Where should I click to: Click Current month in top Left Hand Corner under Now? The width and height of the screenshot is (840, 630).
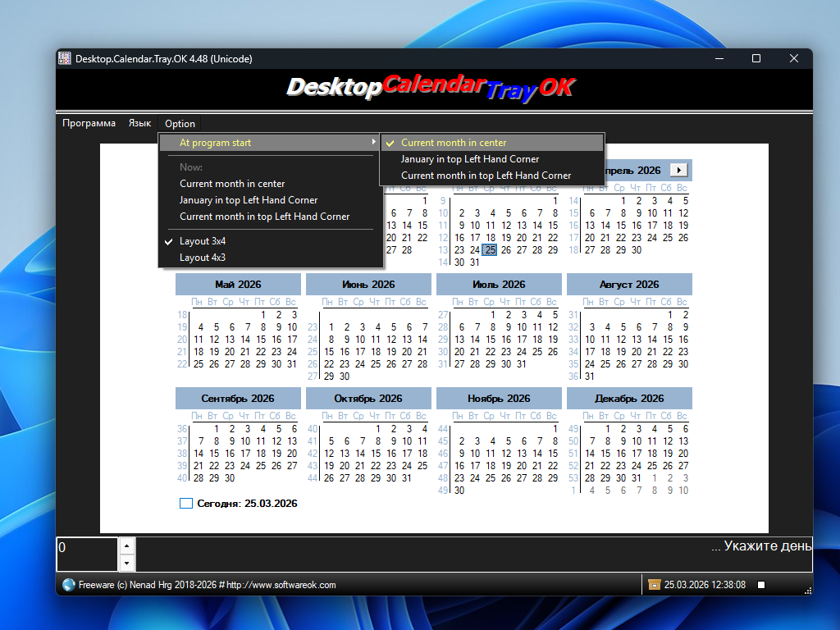pos(271,217)
